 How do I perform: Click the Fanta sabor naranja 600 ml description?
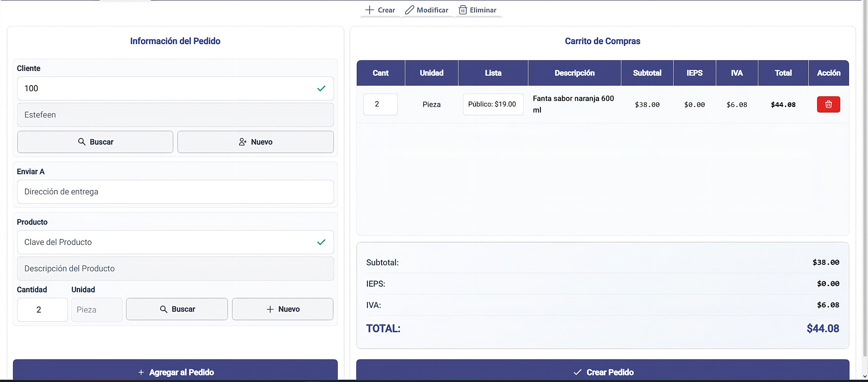click(573, 104)
